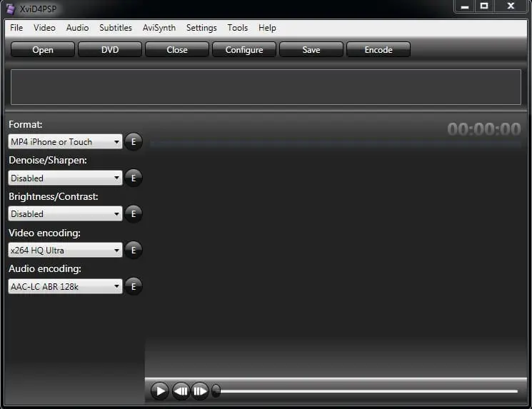Expand the Denoise/Sharpen dropdown
Image resolution: width=532 pixels, height=409 pixels.
pos(65,178)
